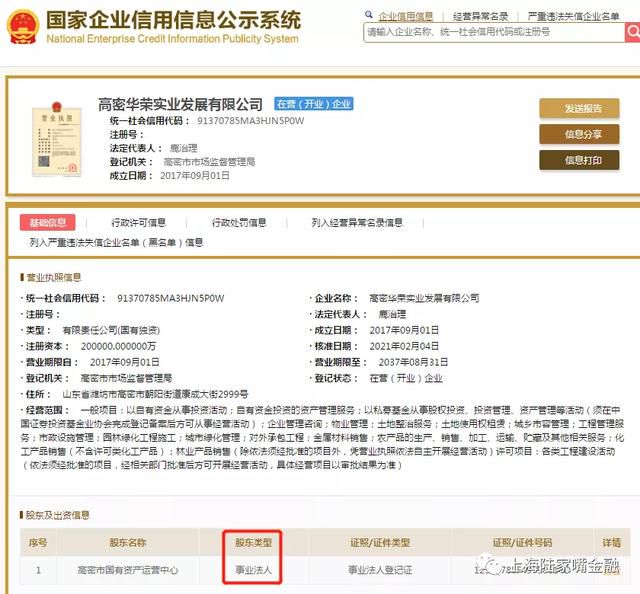Click the address 山东省潍坊市高密市朝阳街道康成大街2999号
The image size is (640, 594).
point(155,394)
